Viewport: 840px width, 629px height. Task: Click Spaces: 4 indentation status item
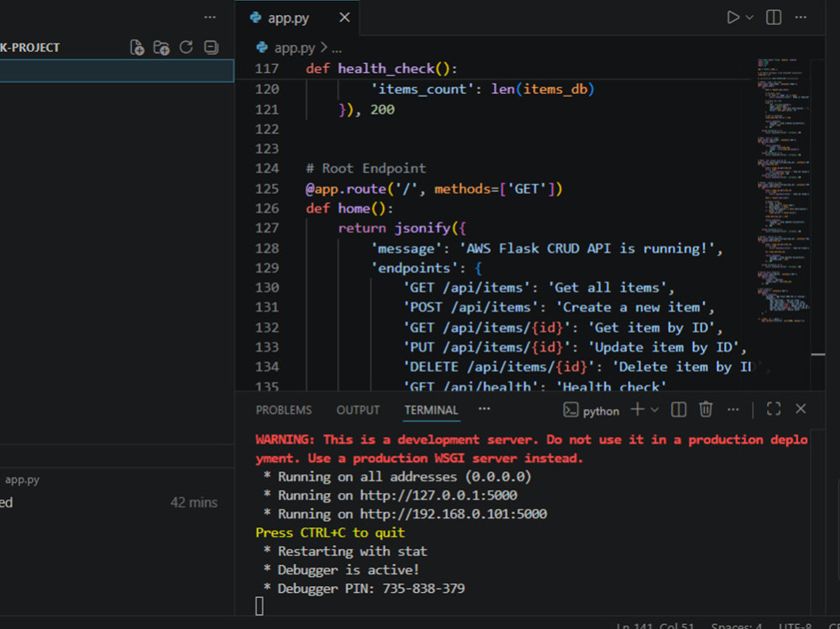[x=736, y=626]
